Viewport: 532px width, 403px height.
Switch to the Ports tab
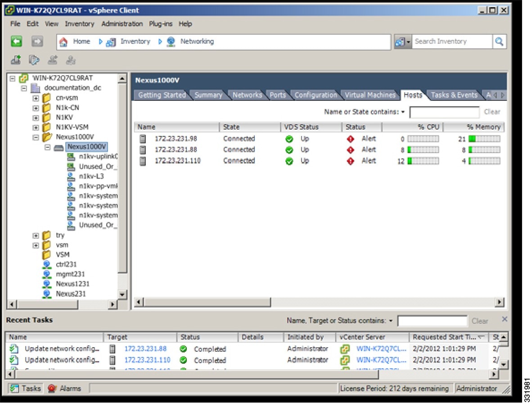pyautogui.click(x=278, y=95)
